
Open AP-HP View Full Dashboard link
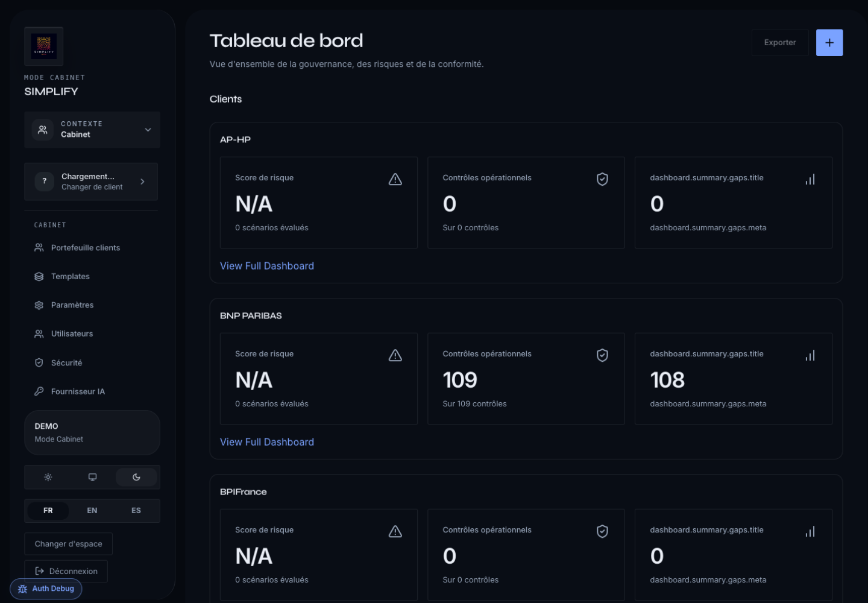pyautogui.click(x=267, y=266)
